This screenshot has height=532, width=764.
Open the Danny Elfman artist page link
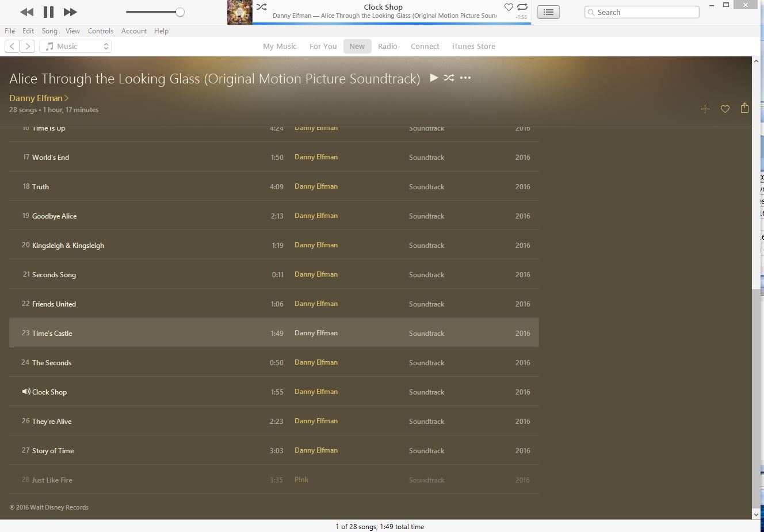coord(39,98)
